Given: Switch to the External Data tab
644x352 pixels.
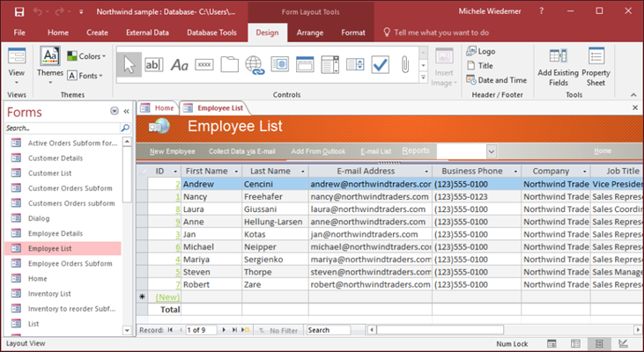Looking at the screenshot, I should (147, 33).
